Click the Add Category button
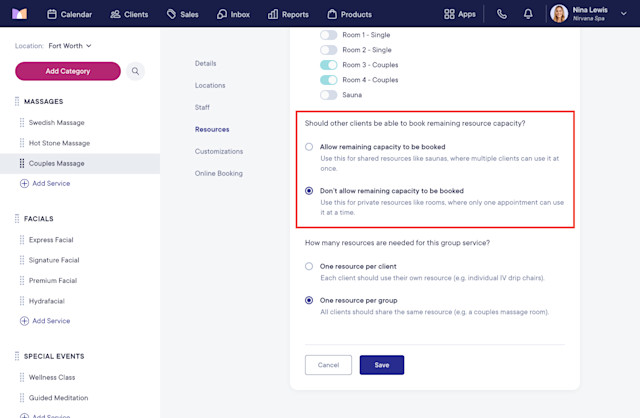This screenshot has height=418, width=640. [x=68, y=71]
